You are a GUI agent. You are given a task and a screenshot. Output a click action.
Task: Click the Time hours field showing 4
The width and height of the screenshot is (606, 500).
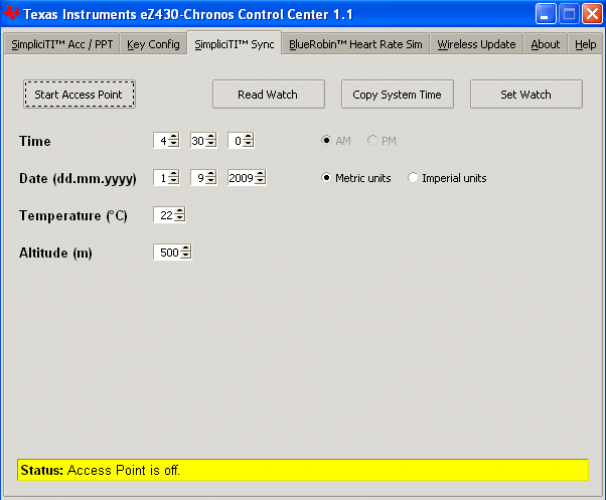pyautogui.click(x=161, y=141)
